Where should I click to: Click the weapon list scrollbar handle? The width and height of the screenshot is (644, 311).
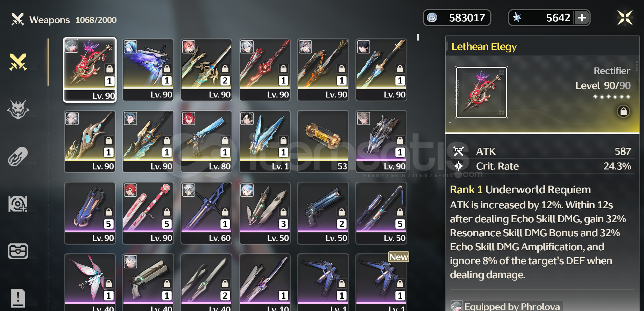(x=418, y=37)
